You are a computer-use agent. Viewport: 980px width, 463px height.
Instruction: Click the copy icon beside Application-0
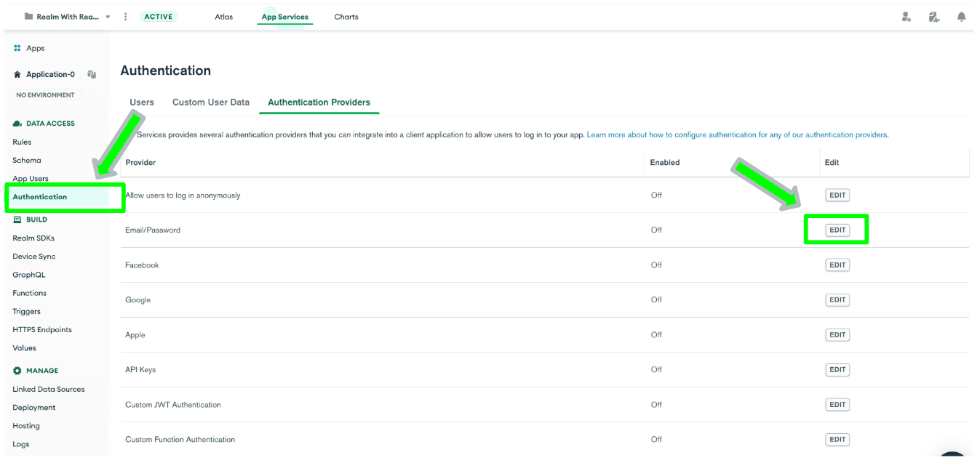tap(92, 74)
